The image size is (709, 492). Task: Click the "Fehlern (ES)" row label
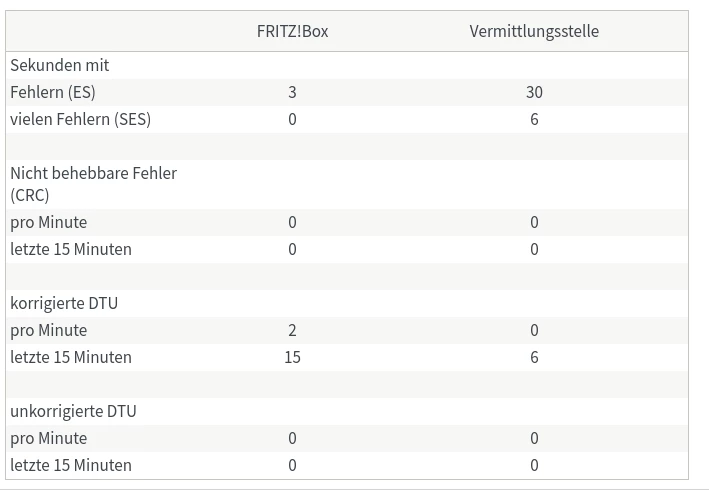tap(53, 92)
